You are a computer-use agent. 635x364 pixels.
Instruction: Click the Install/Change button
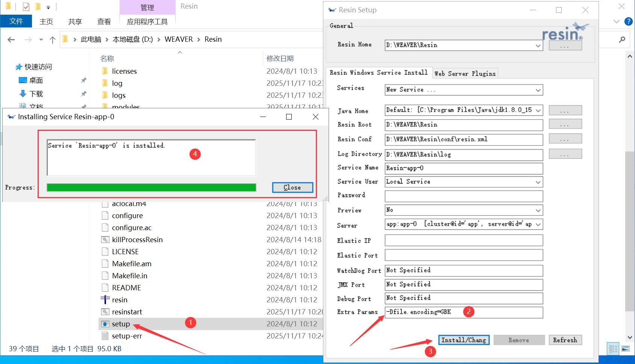click(x=464, y=340)
